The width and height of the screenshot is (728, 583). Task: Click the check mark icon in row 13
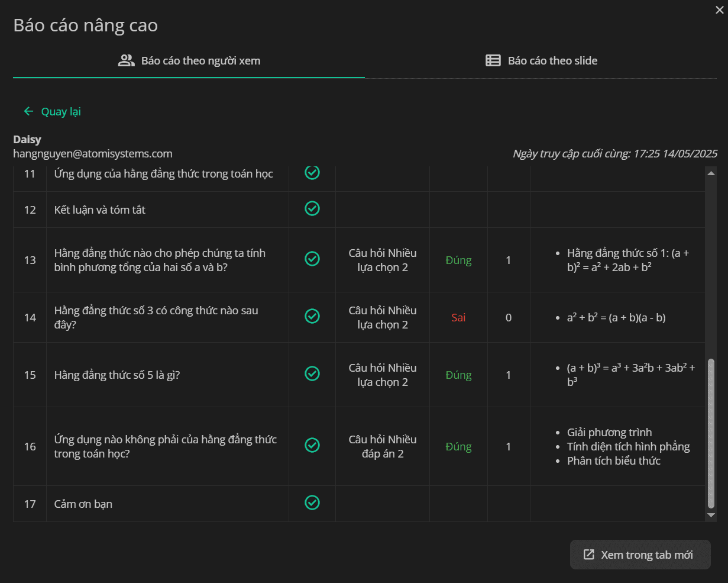click(x=312, y=259)
